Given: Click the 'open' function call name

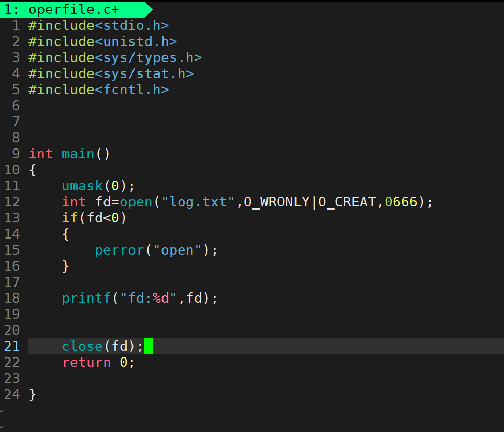Looking at the screenshot, I should [x=136, y=202].
